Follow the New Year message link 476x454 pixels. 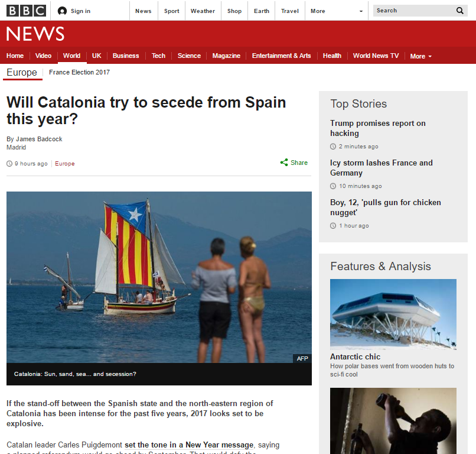coord(189,445)
